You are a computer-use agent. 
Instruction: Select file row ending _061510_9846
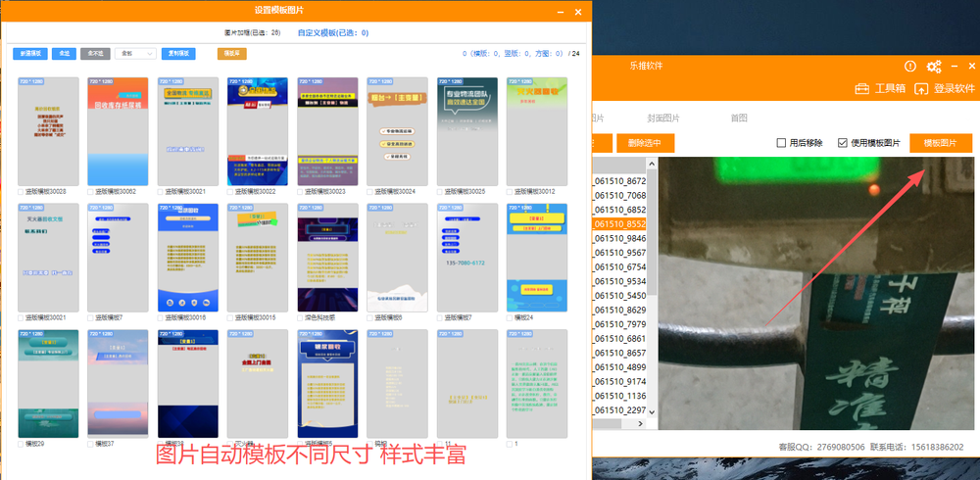618,238
